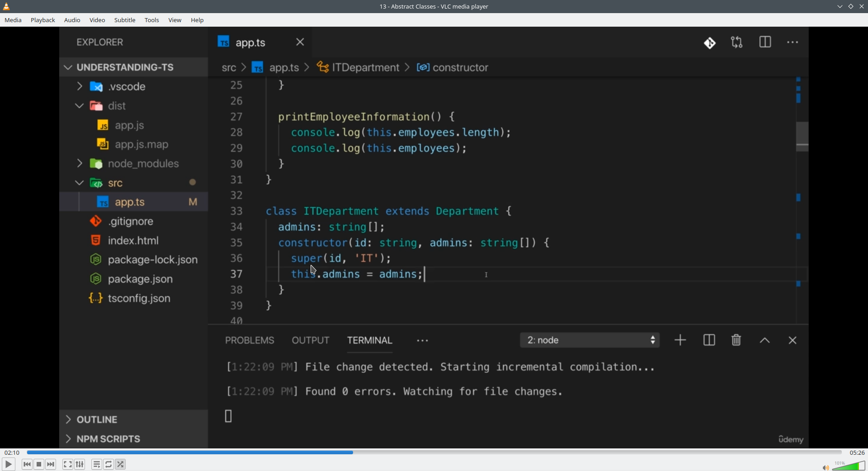Image resolution: width=868 pixels, height=471 pixels.
Task: Open the package.json file
Action: (134, 279)
